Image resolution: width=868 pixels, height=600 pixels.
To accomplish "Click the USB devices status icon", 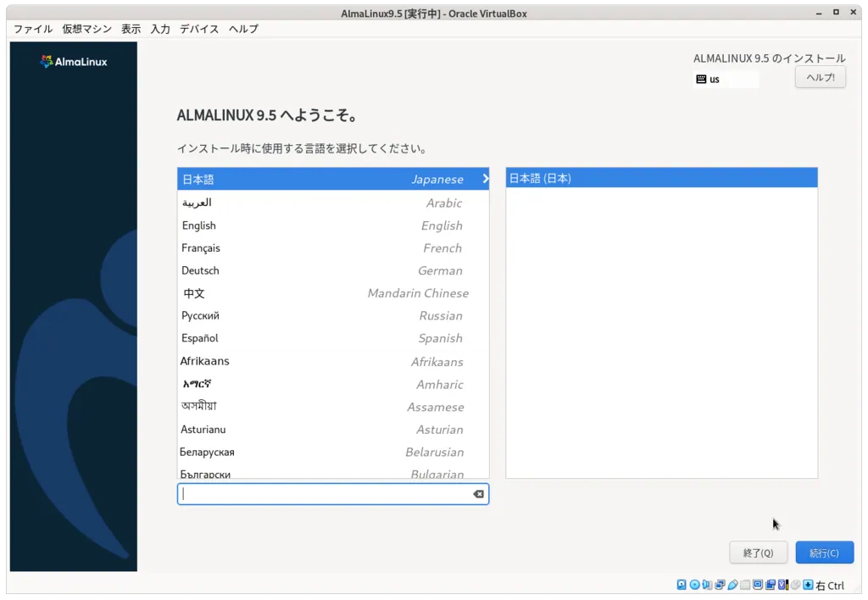I will click(x=732, y=585).
